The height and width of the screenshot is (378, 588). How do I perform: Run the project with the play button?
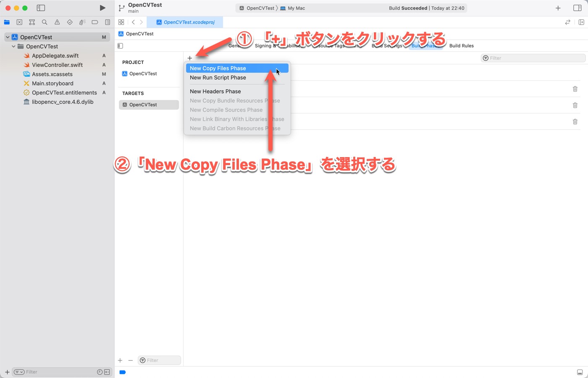tap(102, 8)
